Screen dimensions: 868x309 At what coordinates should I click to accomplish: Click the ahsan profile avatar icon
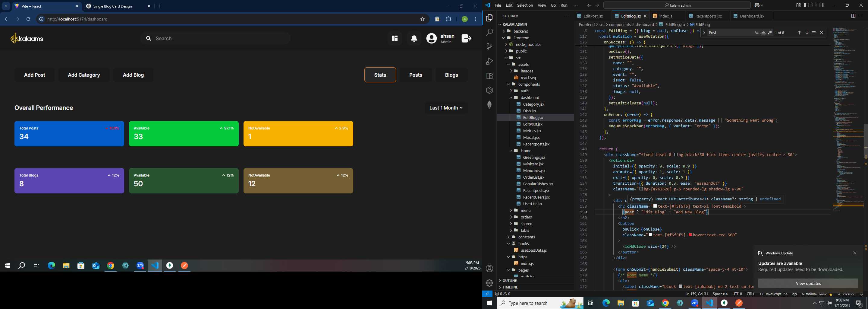tap(432, 38)
